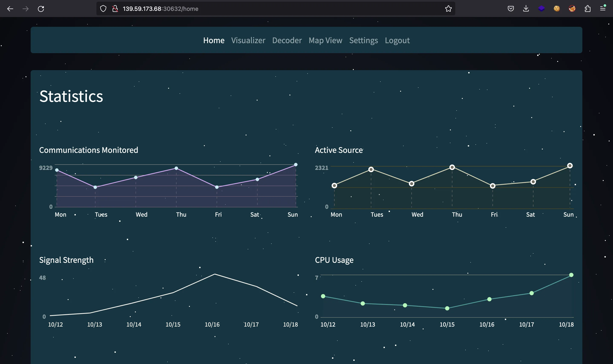
Task: Click 10/13 data point in CPU Usage
Action: 363,304
